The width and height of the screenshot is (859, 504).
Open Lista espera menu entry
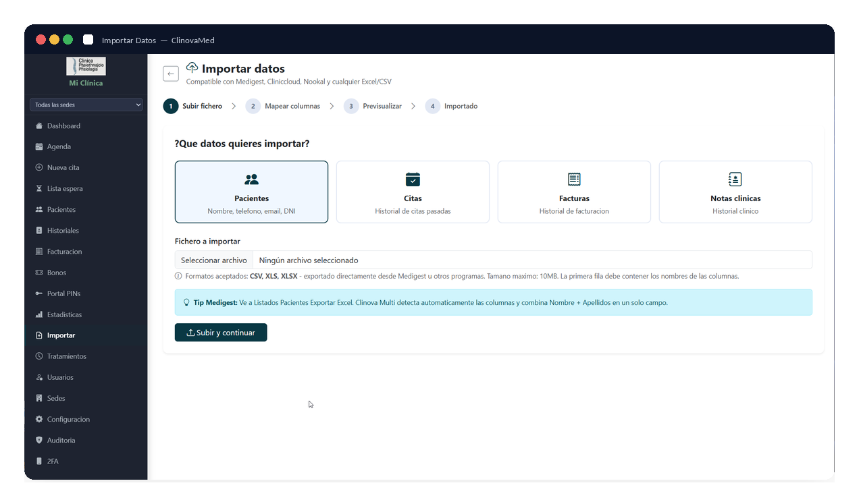coord(86,189)
